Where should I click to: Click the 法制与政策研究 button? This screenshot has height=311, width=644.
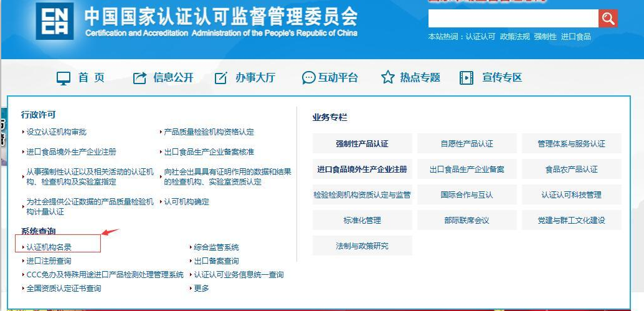[x=362, y=246]
